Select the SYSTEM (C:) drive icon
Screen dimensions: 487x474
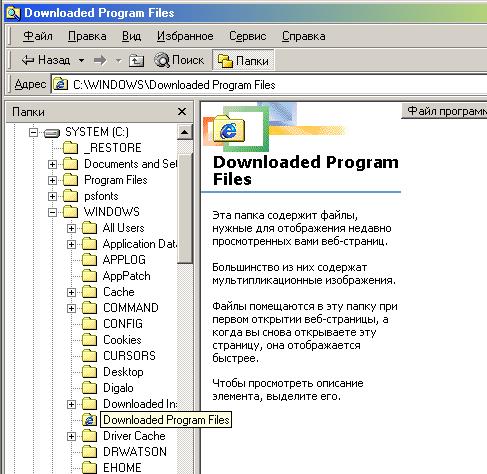click(x=52, y=133)
